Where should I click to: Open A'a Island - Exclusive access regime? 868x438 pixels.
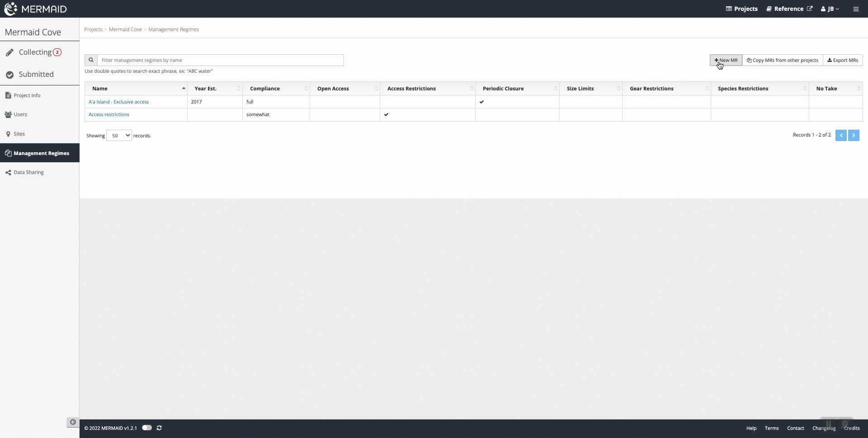[118, 102]
